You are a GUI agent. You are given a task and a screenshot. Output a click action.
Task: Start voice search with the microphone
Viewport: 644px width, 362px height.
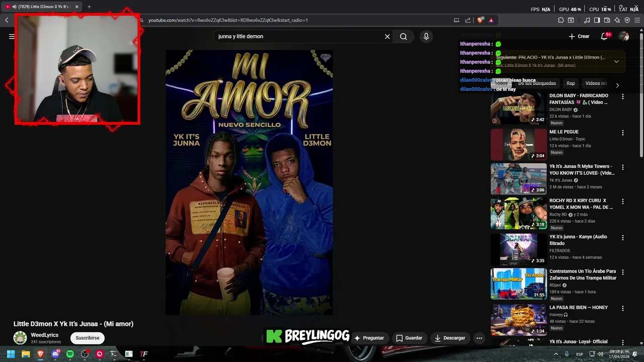[x=426, y=36]
